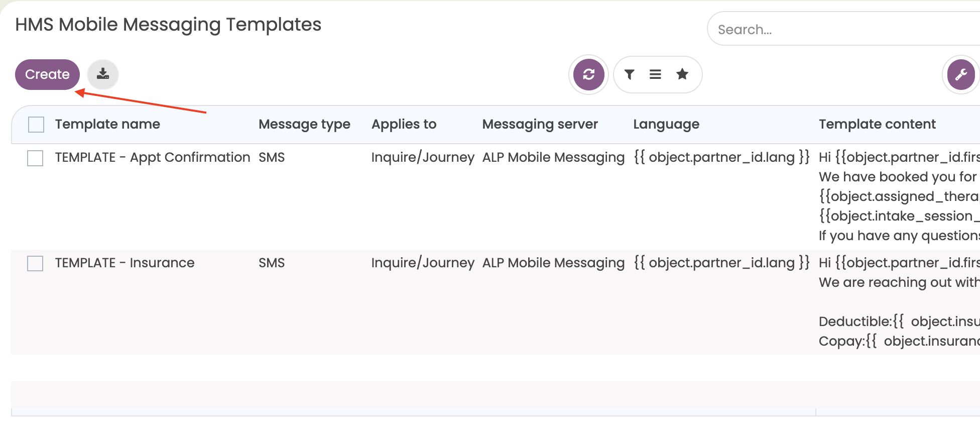Sort by Messaging server column header
Screen dimensions: 980x422
point(540,124)
